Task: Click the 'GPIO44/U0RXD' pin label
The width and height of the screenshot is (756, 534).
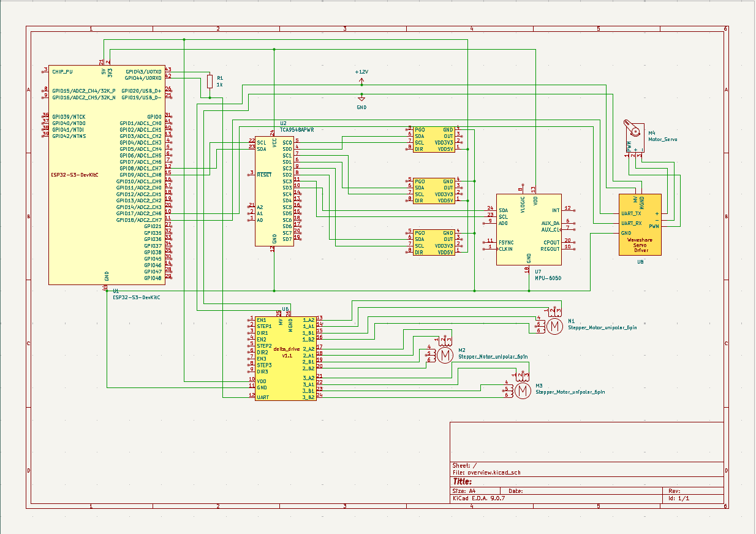Action: (143, 78)
